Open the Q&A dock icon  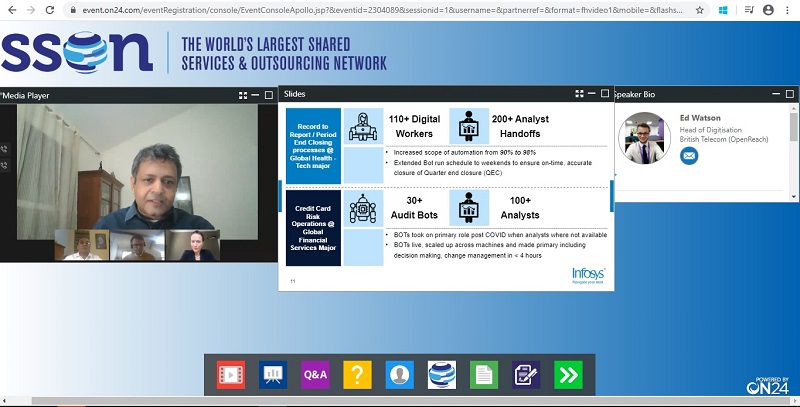pyautogui.click(x=315, y=375)
